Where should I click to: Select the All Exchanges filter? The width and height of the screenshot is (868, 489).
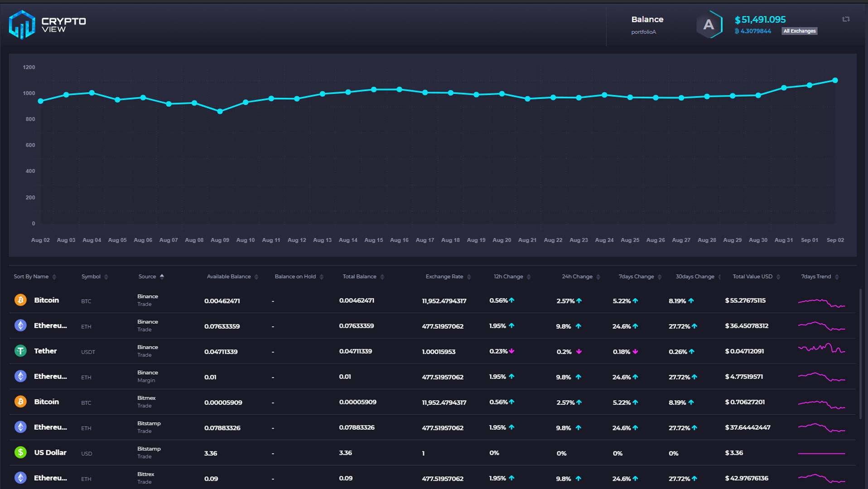pos(799,31)
